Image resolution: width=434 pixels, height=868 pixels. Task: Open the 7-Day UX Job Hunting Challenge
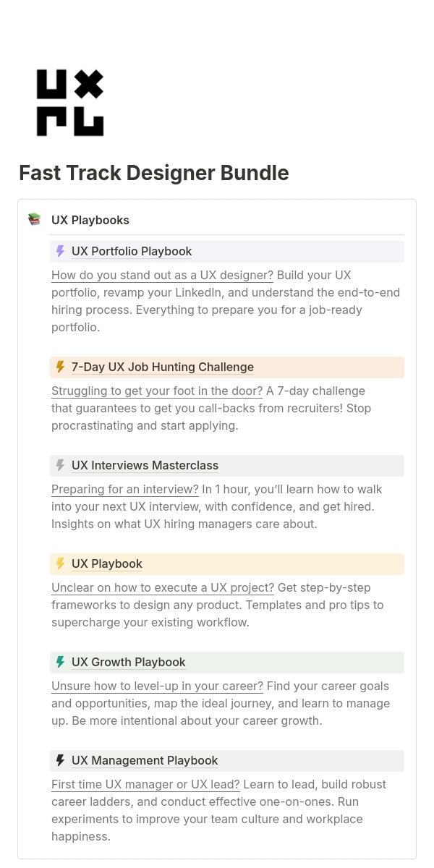[x=163, y=367]
